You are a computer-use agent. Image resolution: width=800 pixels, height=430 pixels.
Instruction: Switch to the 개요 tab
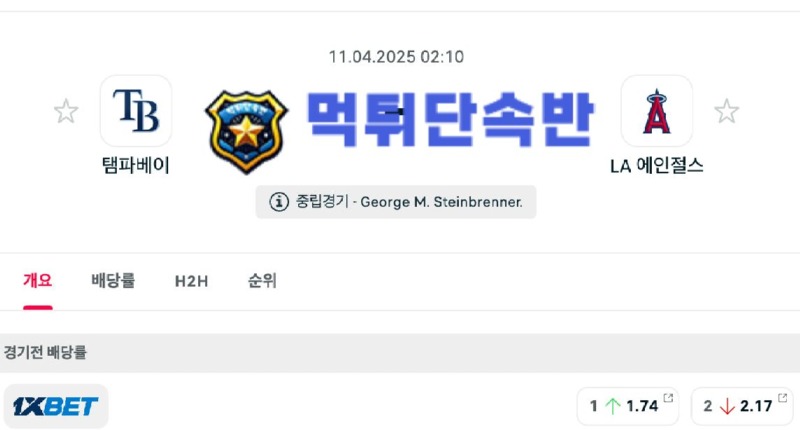pyautogui.click(x=38, y=281)
